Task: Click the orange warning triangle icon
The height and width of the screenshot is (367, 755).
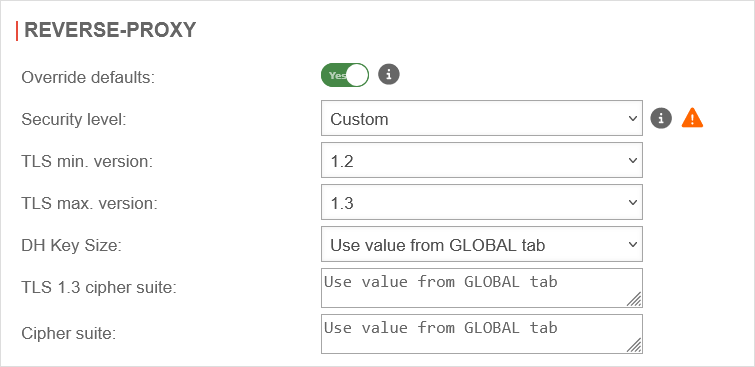Action: (692, 118)
